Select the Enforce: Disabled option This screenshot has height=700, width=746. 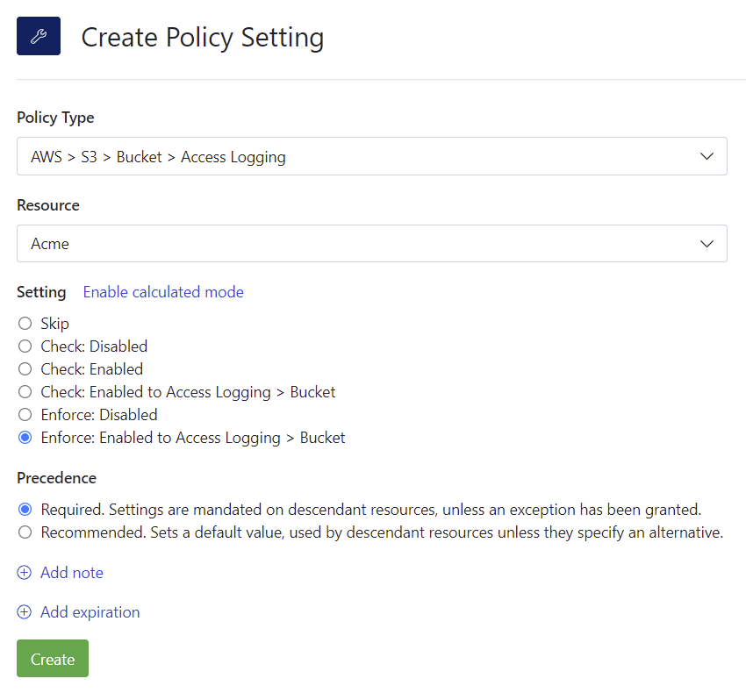point(25,415)
